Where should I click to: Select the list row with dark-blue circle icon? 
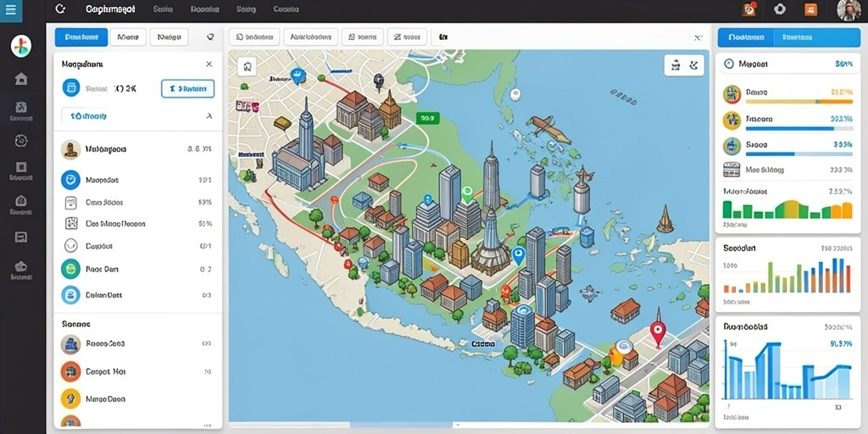(x=137, y=180)
